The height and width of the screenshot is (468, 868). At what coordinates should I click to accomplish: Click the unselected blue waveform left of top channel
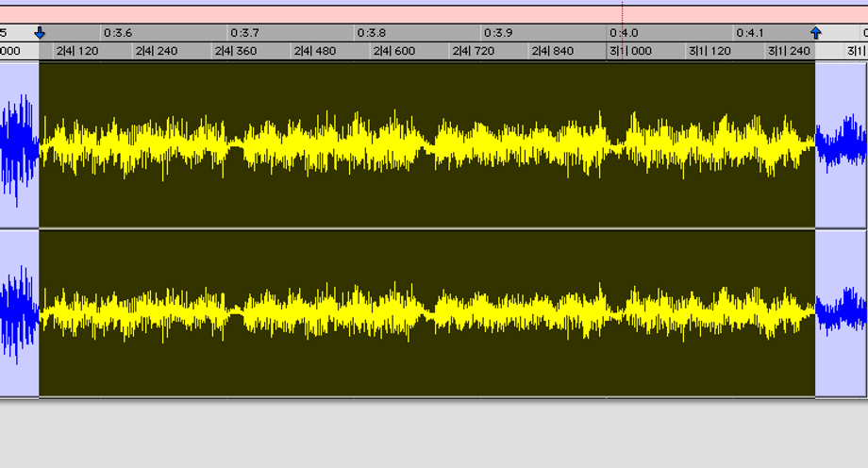[19, 144]
